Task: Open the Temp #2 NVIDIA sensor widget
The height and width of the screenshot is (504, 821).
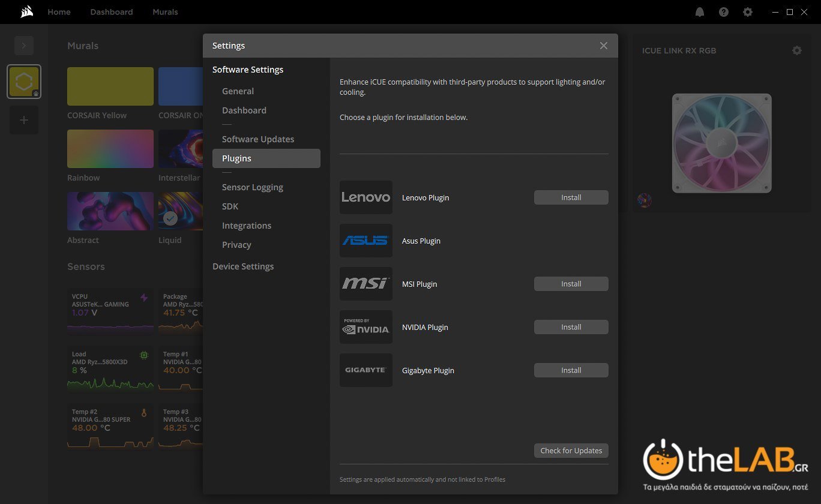Action: tap(110, 427)
